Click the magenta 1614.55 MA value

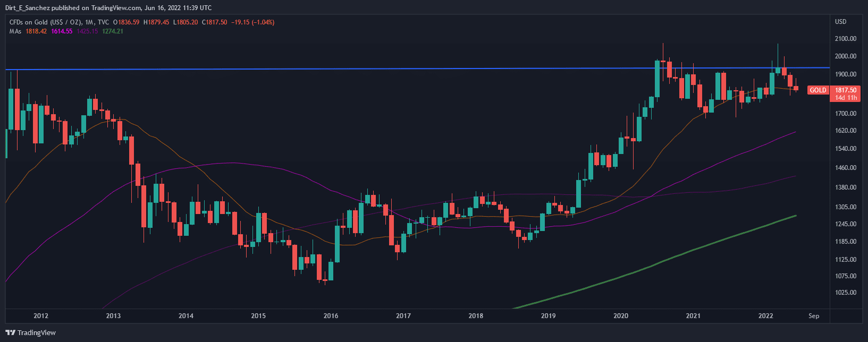pos(62,31)
